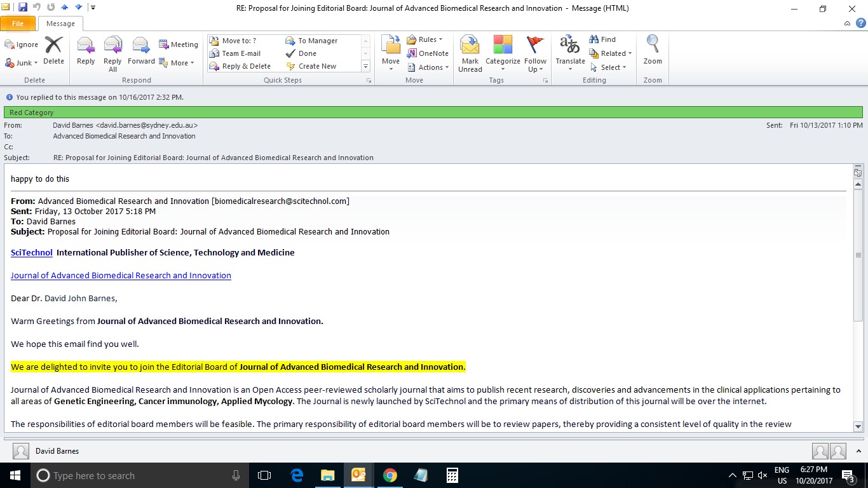Collapse the ribbon with the caret

coord(847,24)
